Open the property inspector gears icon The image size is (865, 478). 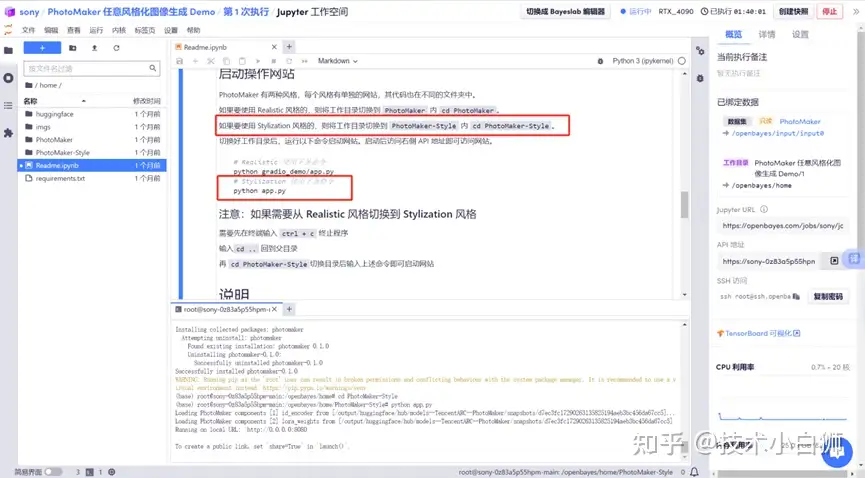pos(700,51)
